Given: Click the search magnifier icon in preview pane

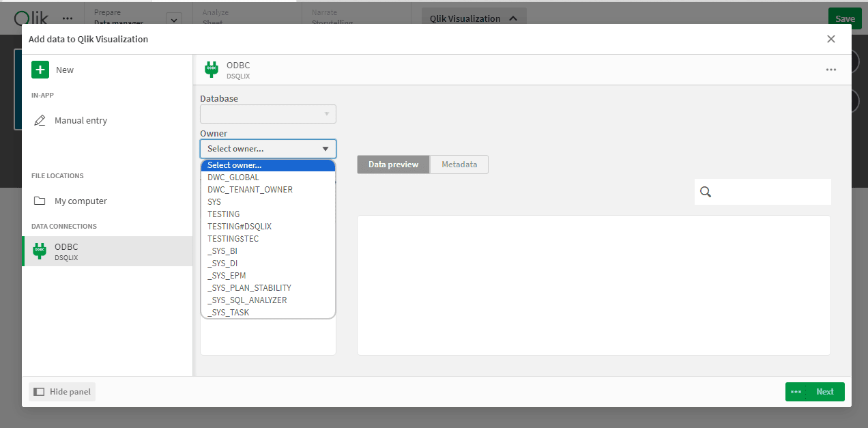Looking at the screenshot, I should [x=706, y=192].
